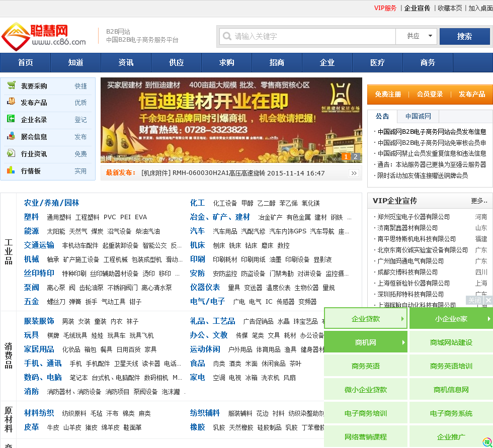Open the 消防 category link
Screen dimensions: 493x448
[31, 392]
